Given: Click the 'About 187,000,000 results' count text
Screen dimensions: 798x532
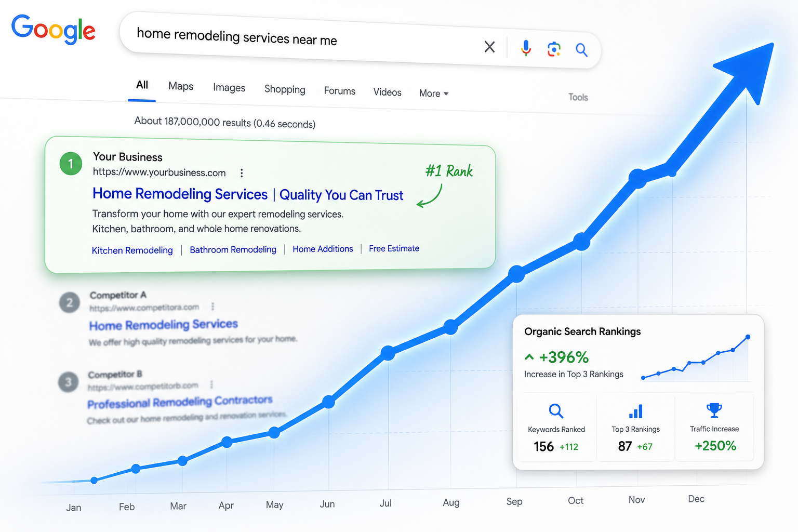Looking at the screenshot, I should (224, 122).
